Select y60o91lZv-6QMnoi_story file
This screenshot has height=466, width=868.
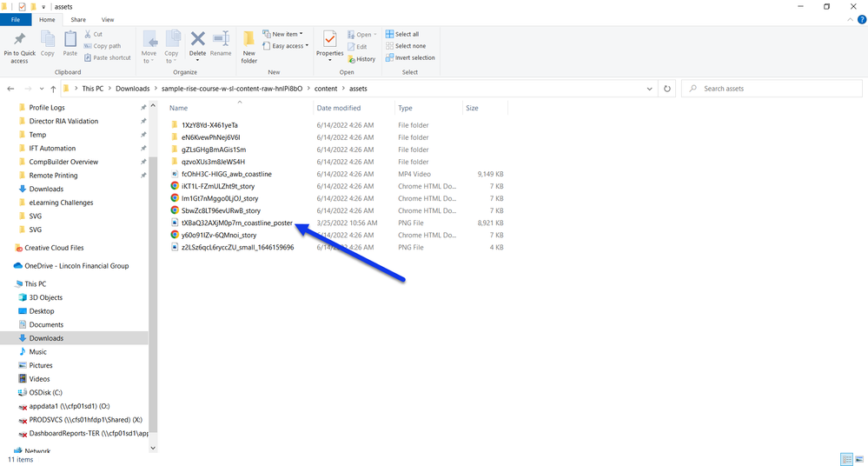(x=219, y=235)
